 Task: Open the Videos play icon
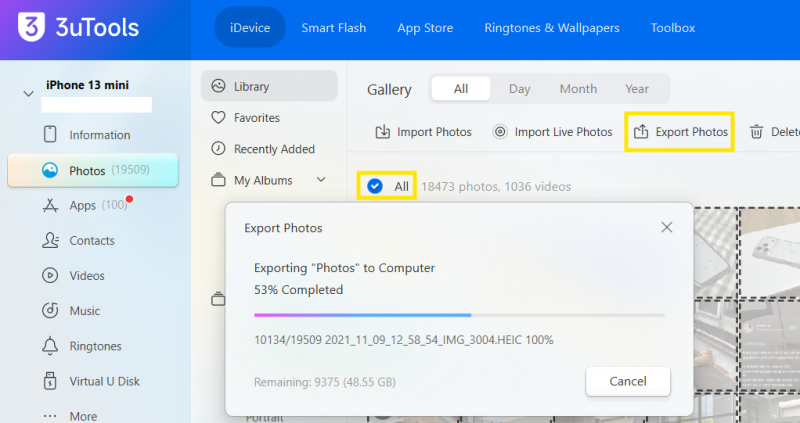click(50, 276)
